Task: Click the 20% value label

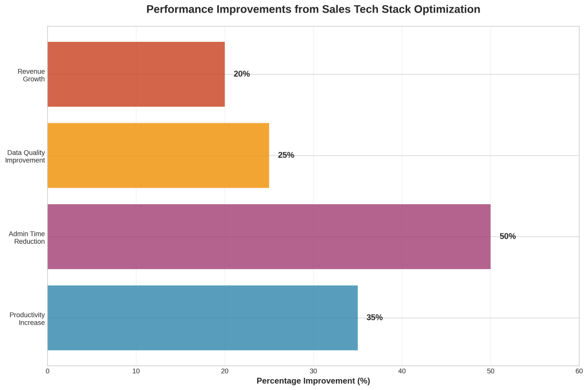Action: [242, 74]
